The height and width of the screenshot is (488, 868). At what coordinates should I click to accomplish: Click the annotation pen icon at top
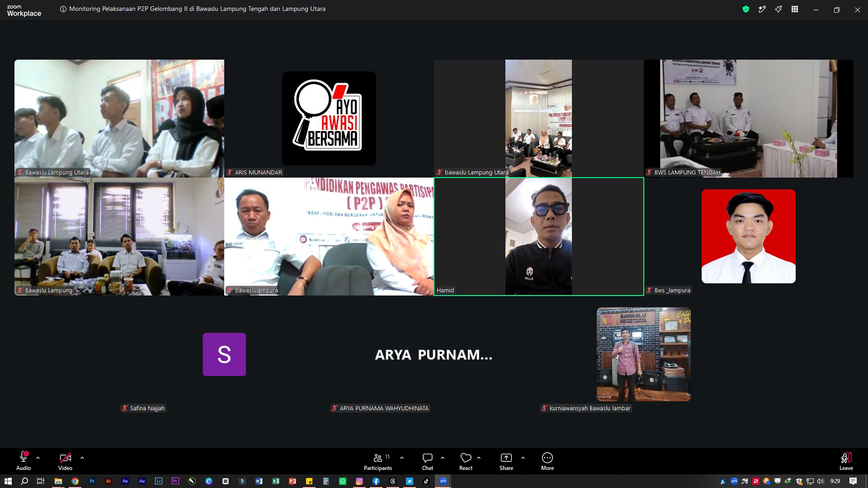click(762, 9)
